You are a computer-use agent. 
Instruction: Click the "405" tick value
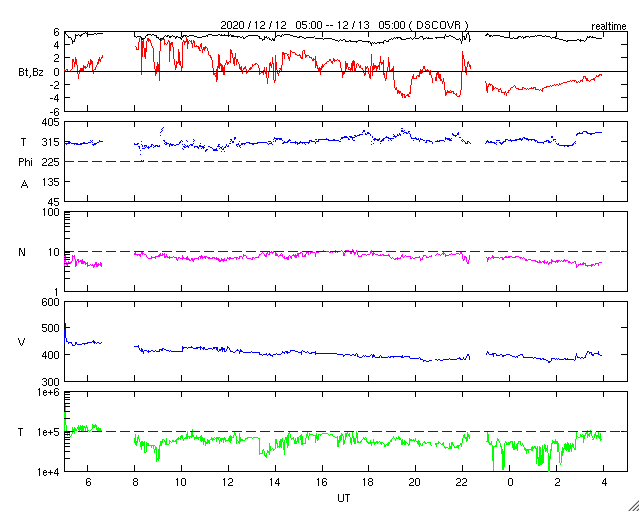tap(51, 122)
